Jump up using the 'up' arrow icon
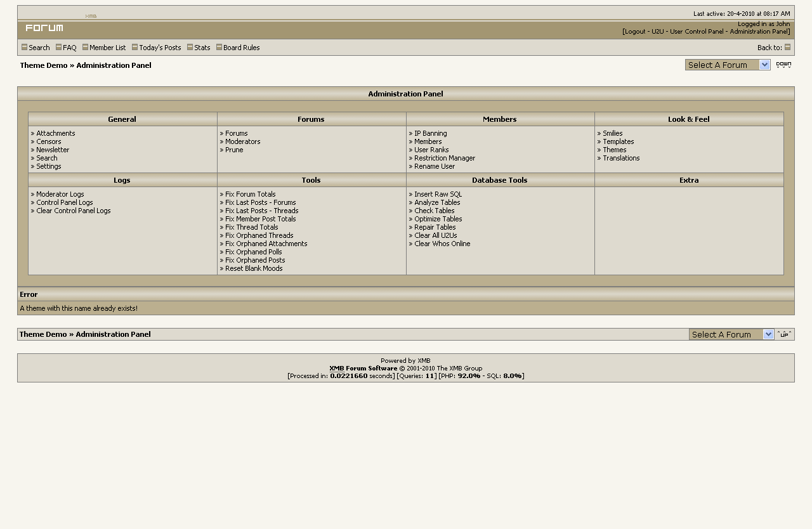This screenshot has width=812, height=529. click(x=784, y=334)
